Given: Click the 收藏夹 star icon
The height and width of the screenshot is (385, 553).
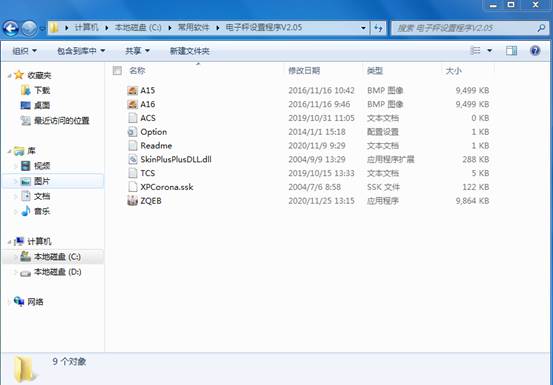Looking at the screenshot, I should (x=19, y=75).
